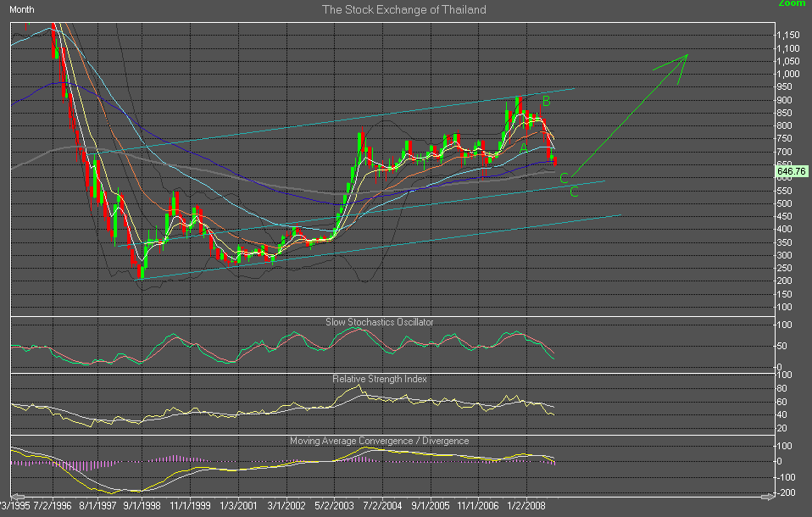
Task: Click the 20 level on the RSI axis
Action: pyautogui.click(x=782, y=428)
